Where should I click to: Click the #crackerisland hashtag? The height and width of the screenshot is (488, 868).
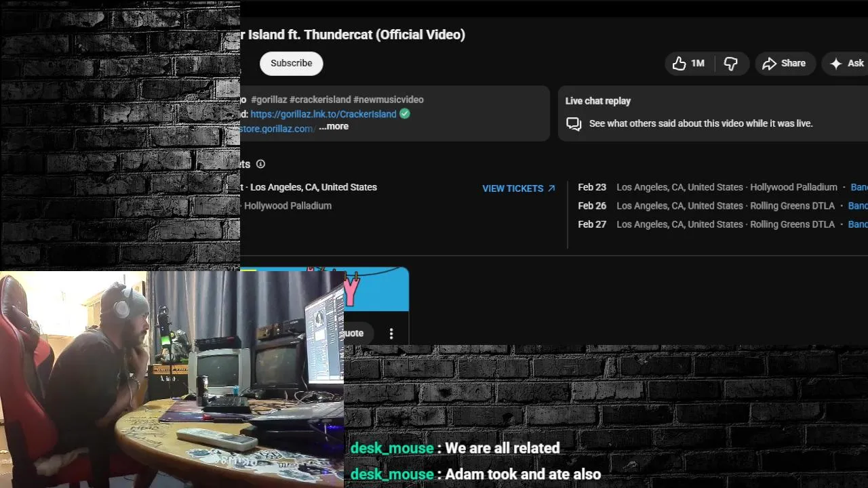click(320, 100)
